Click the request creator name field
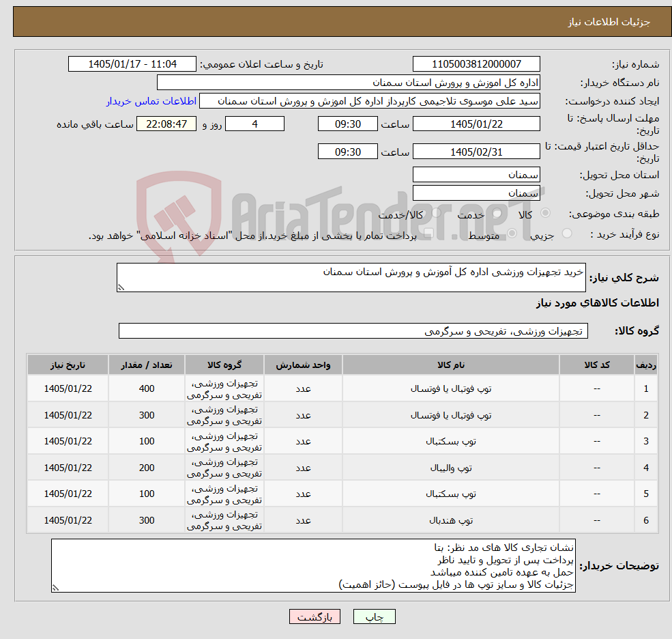 369,101
